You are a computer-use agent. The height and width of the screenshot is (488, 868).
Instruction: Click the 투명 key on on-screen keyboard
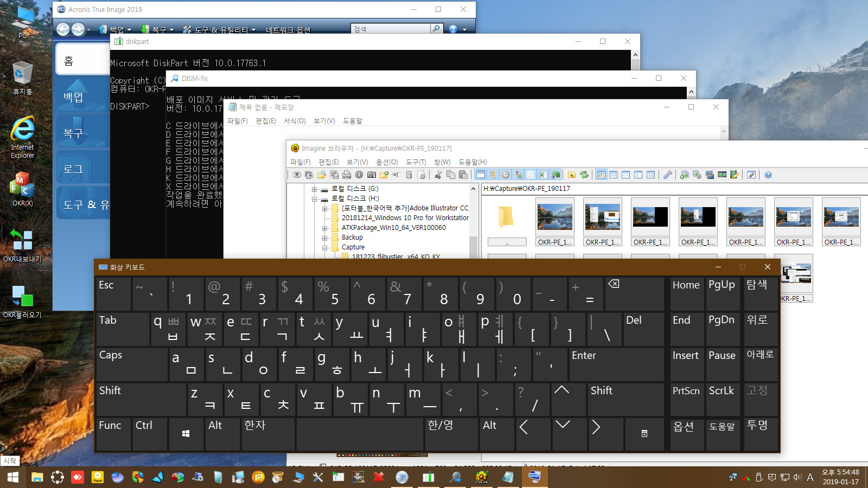pyautogui.click(x=760, y=434)
